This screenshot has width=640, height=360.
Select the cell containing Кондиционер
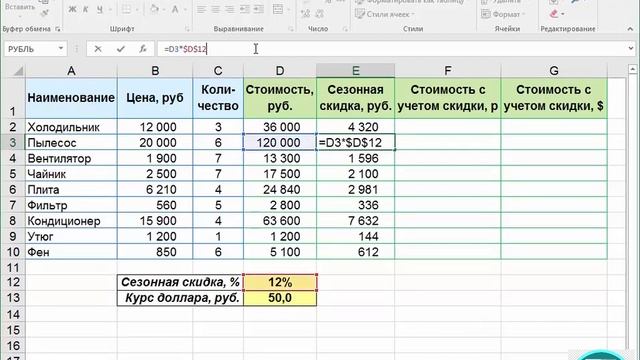point(71,221)
